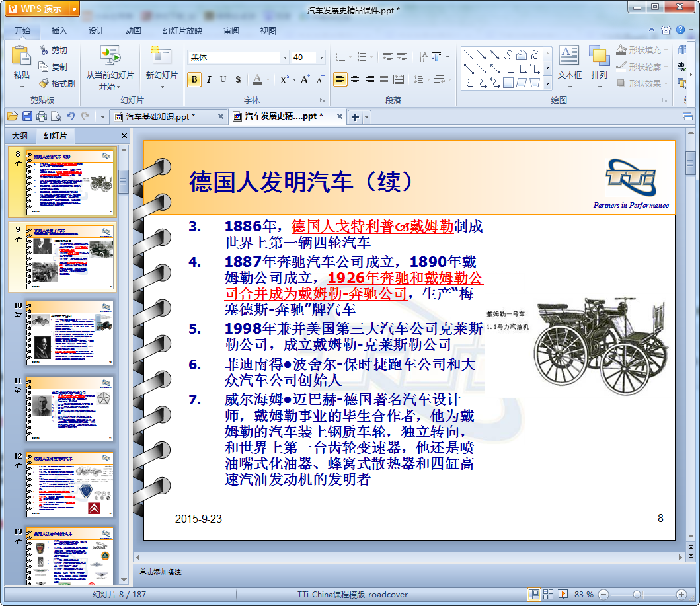Image resolution: width=700 pixels, height=606 pixels.
Task: Click the font color A icon
Action: (257, 80)
